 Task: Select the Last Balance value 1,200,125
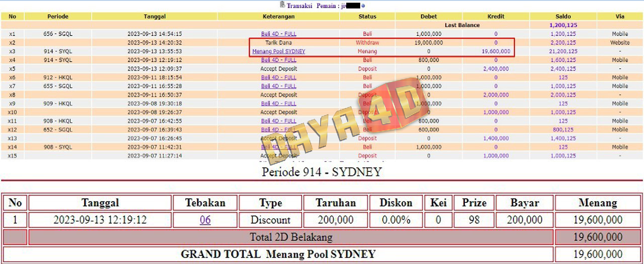(x=563, y=25)
